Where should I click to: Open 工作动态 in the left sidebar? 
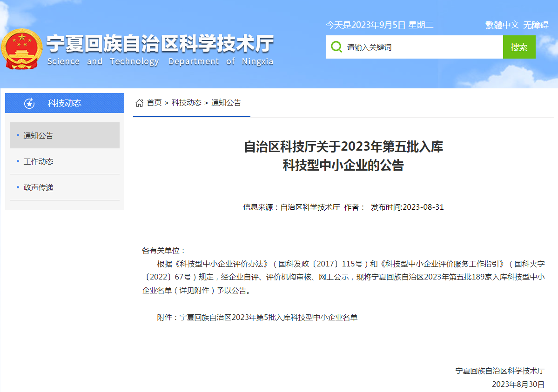39,162
